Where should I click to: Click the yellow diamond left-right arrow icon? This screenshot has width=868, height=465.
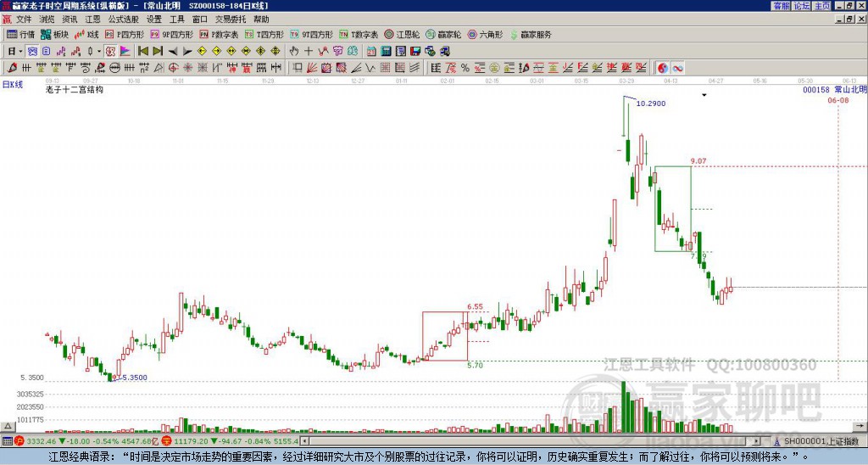point(231,52)
